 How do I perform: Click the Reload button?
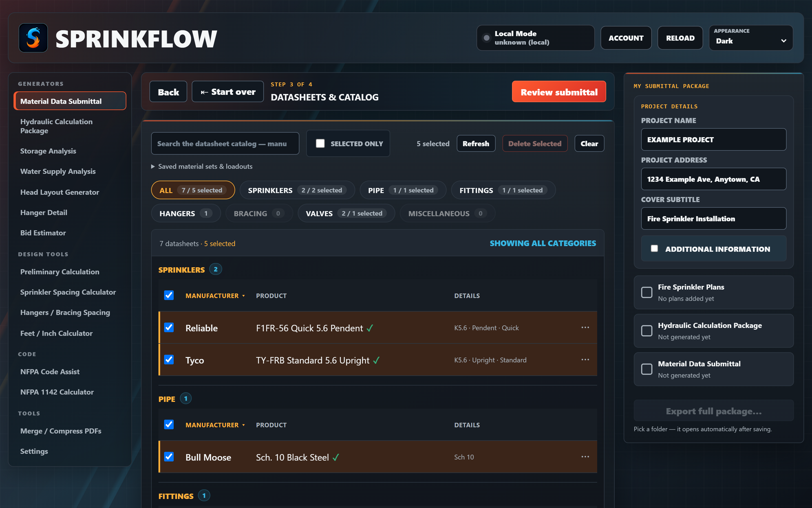[680, 38]
